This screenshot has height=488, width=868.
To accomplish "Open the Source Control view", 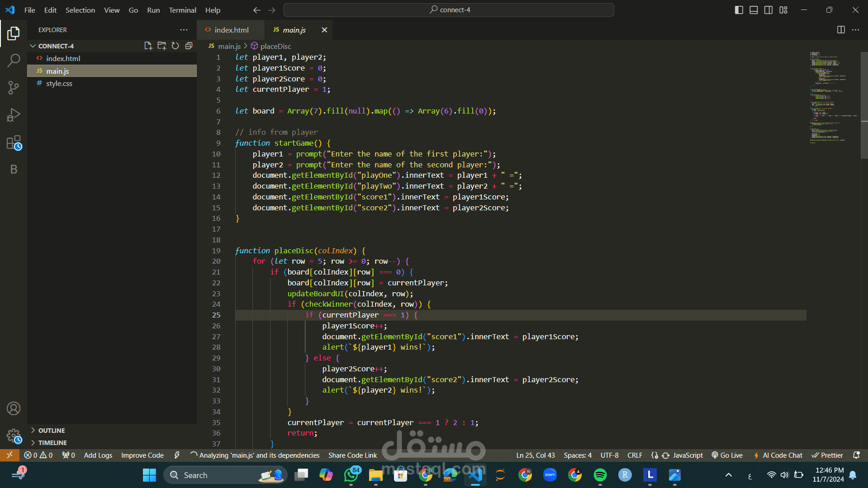I will 14,87.
